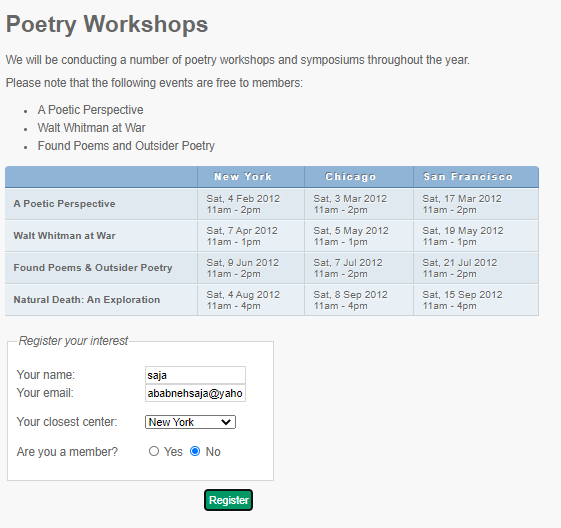561x528 pixels.
Task: Select the Walt Whitman at War row title
Action: pyautogui.click(x=64, y=236)
